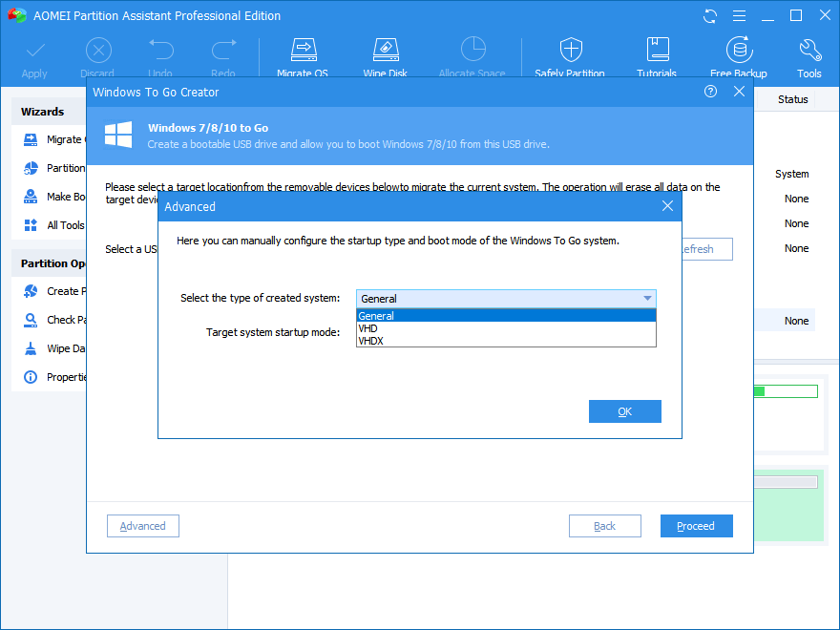The image size is (840, 630).
Task: Click the Make Bootable sidebar icon
Action: click(31, 197)
